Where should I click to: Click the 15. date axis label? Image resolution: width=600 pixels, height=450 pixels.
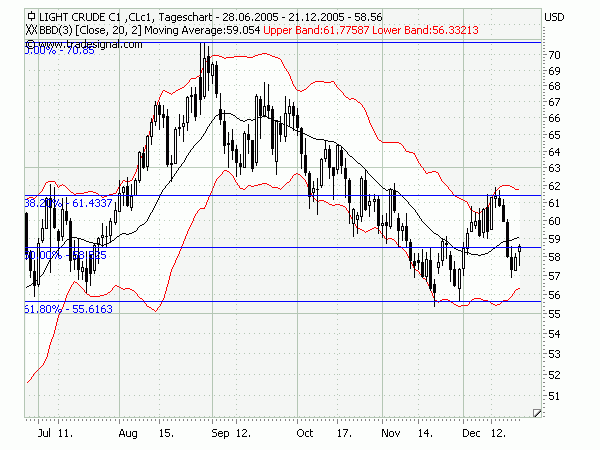[x=166, y=433]
